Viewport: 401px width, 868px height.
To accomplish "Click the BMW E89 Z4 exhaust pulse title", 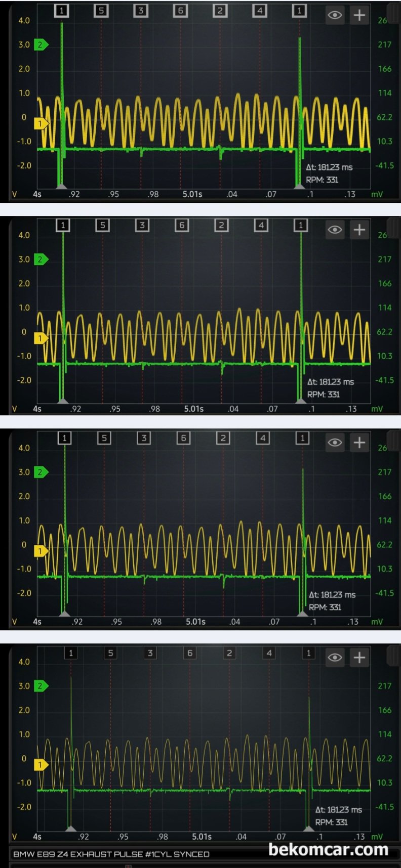I will click(x=111, y=854).
